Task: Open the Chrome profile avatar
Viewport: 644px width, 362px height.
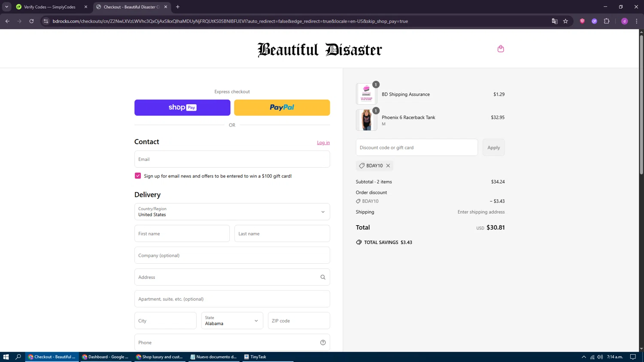Action: coord(625,21)
